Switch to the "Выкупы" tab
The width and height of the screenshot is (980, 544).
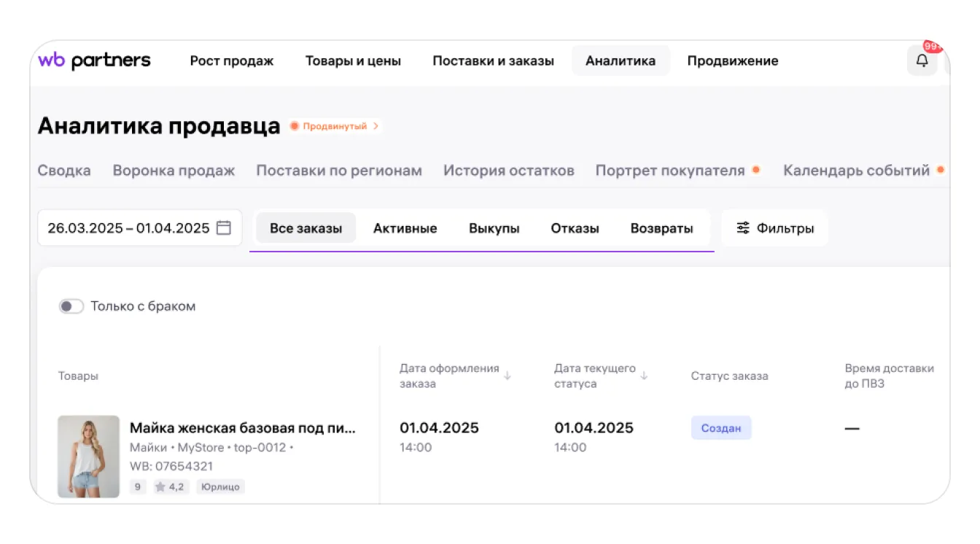click(494, 228)
